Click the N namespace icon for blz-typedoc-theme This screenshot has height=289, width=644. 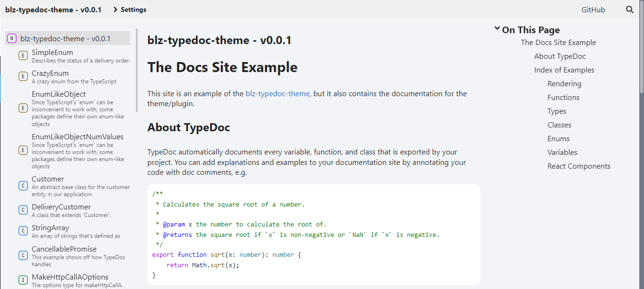pos(12,38)
